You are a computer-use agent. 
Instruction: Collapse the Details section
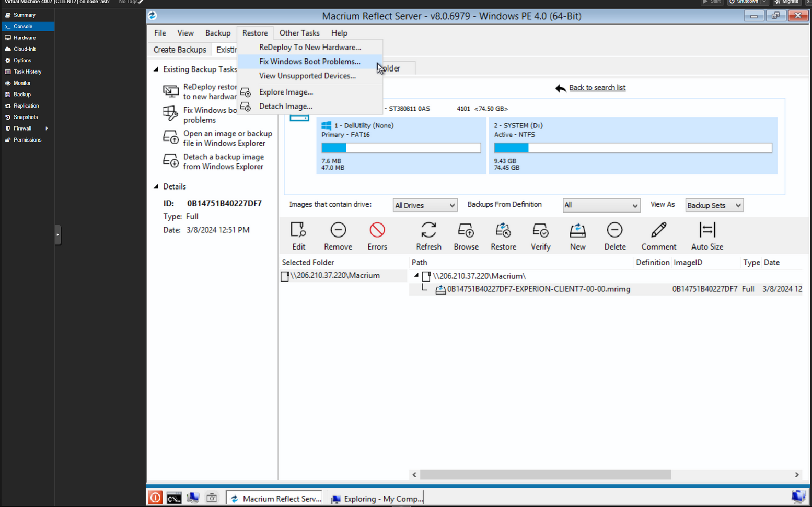156,186
